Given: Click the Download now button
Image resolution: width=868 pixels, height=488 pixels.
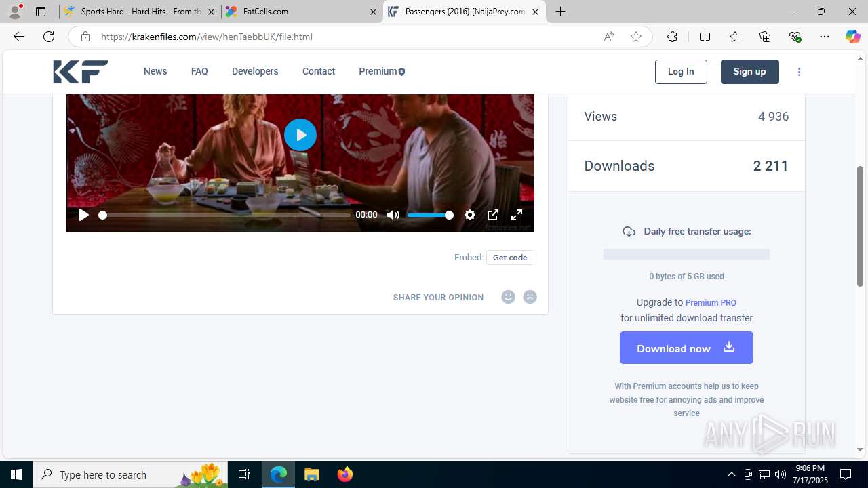Looking at the screenshot, I should coord(686,348).
